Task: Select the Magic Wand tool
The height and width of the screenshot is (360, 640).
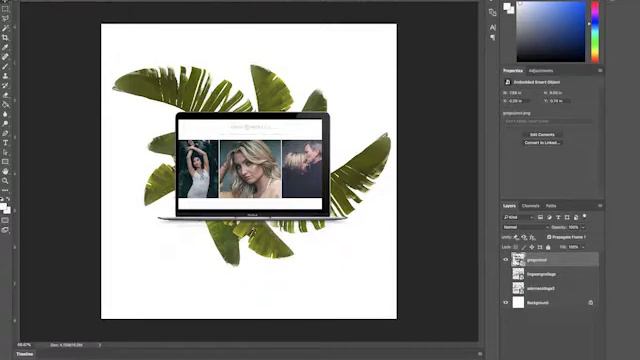Action: [5, 28]
